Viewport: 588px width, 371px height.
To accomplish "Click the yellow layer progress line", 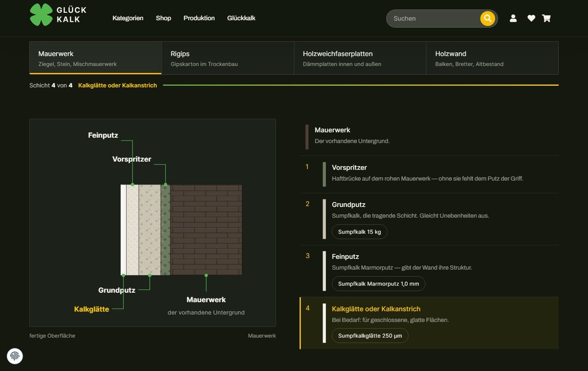I will tap(361, 85).
